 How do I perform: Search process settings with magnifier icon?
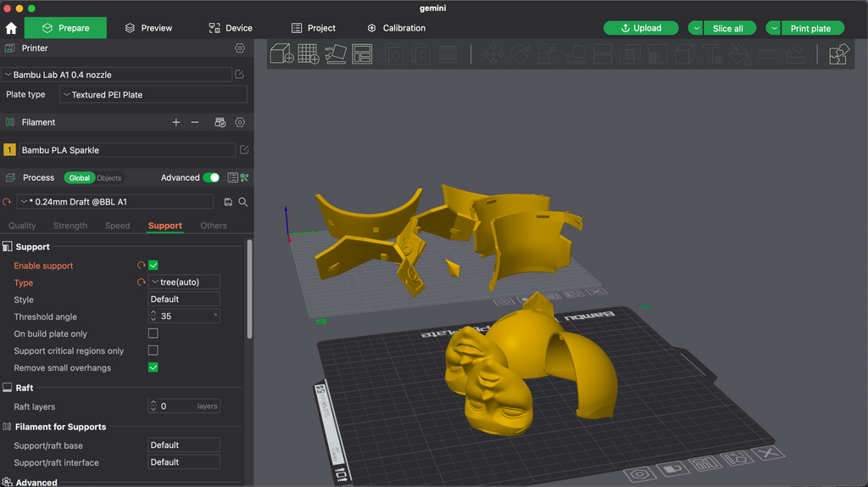[x=243, y=202]
